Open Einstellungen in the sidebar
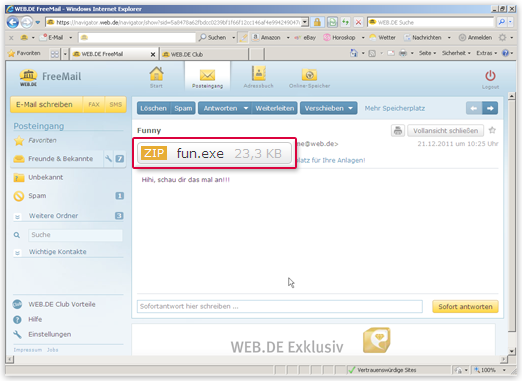The image size is (522, 381). coord(50,334)
